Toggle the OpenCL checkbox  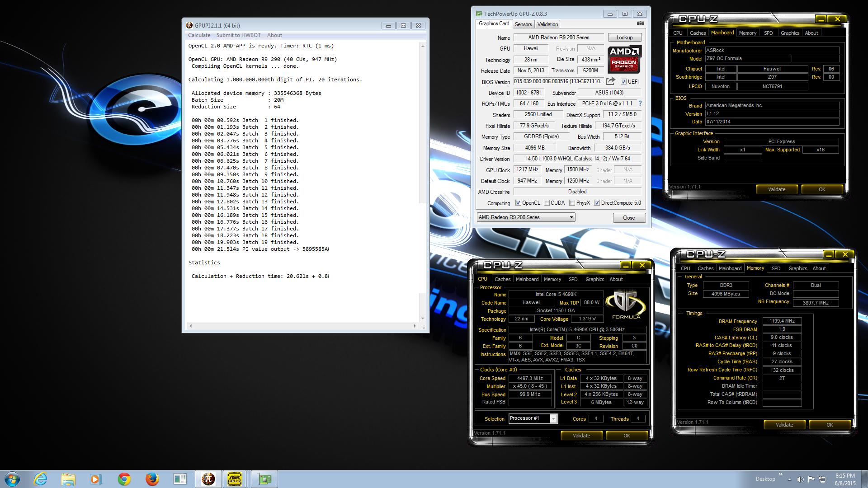click(x=518, y=203)
